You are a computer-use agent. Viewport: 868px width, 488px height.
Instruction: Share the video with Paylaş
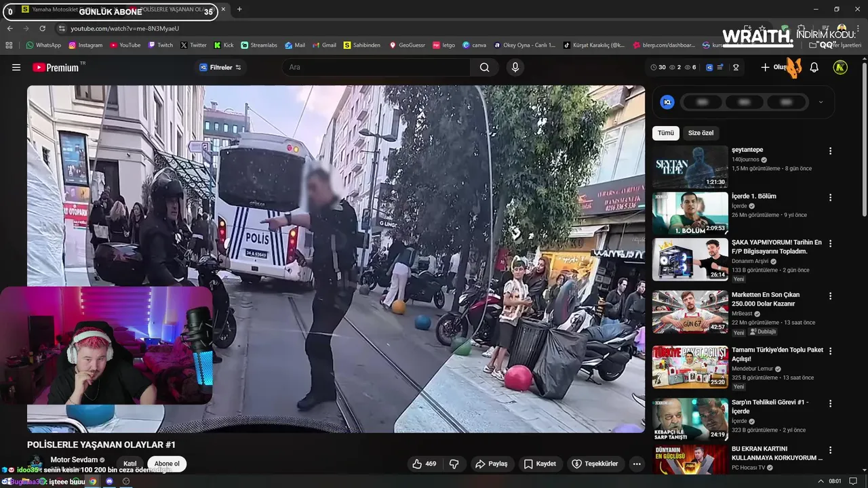[491, 464]
